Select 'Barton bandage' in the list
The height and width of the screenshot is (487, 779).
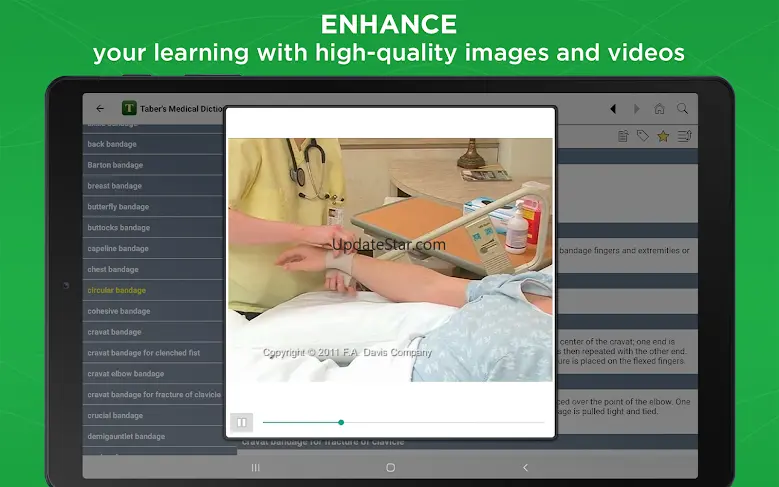[153, 165]
